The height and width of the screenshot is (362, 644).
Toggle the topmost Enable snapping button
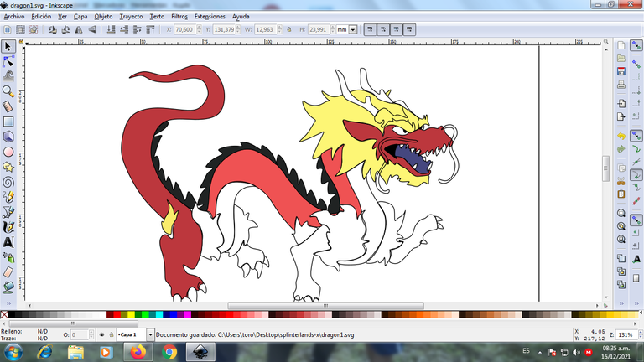click(636, 45)
